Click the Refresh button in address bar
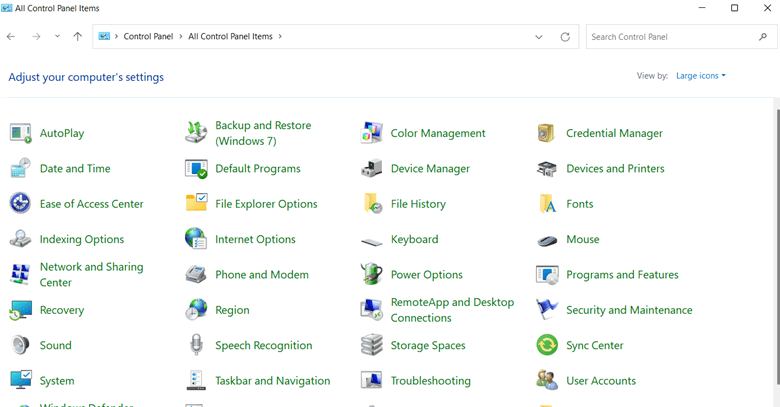 [x=565, y=37]
